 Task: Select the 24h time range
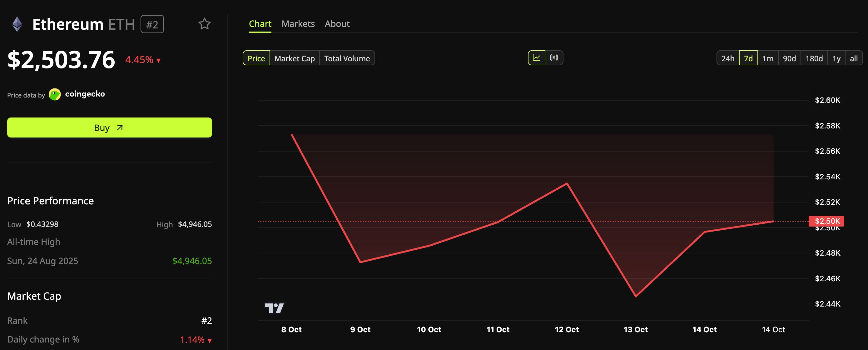coord(728,58)
